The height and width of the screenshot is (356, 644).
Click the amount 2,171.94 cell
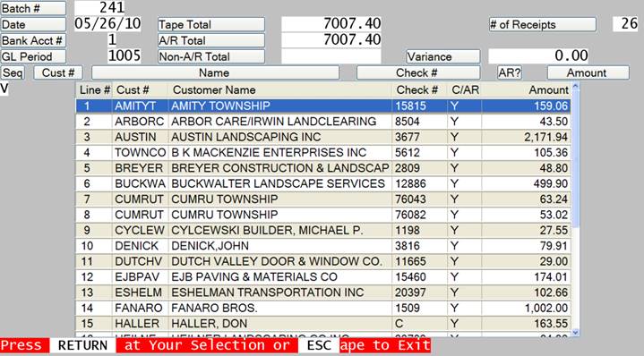pyautogui.click(x=526, y=137)
